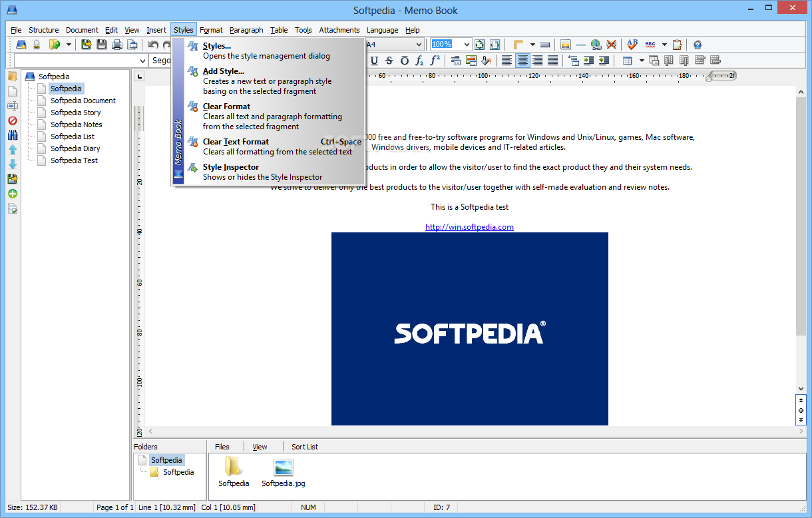Open the A4 paper size dropdown

pos(419,45)
